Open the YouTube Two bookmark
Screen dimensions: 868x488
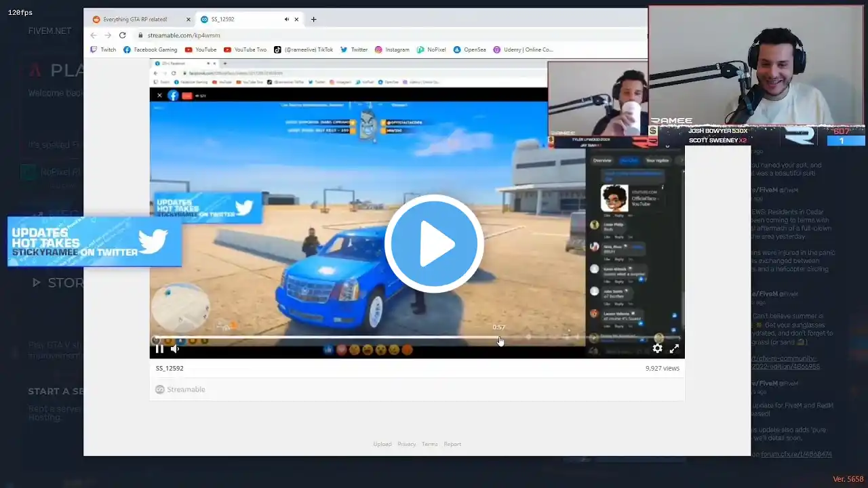tap(245, 49)
